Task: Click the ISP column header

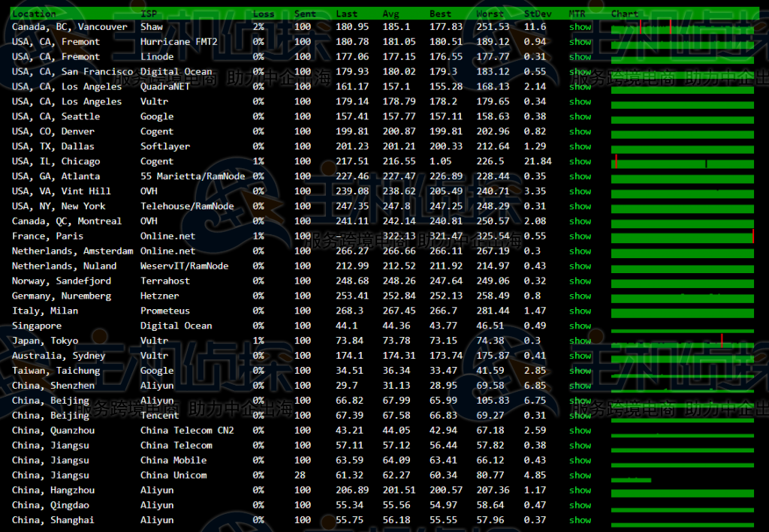Action: tap(149, 14)
